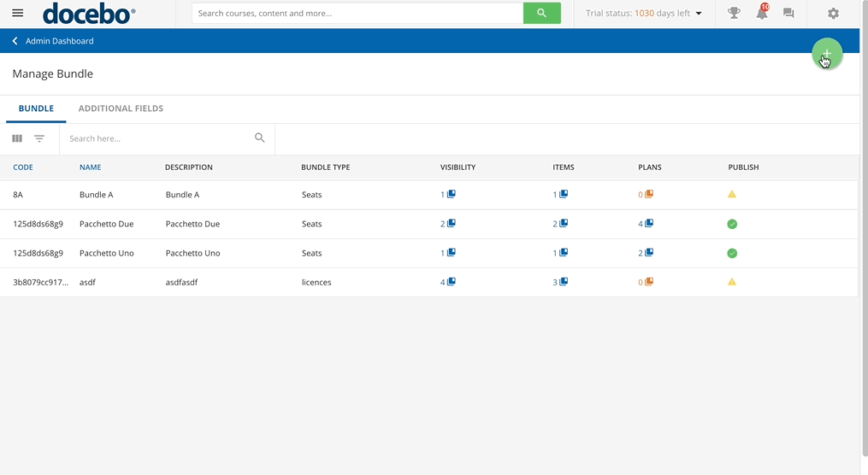Click the table search magnifier icon

[x=260, y=138]
